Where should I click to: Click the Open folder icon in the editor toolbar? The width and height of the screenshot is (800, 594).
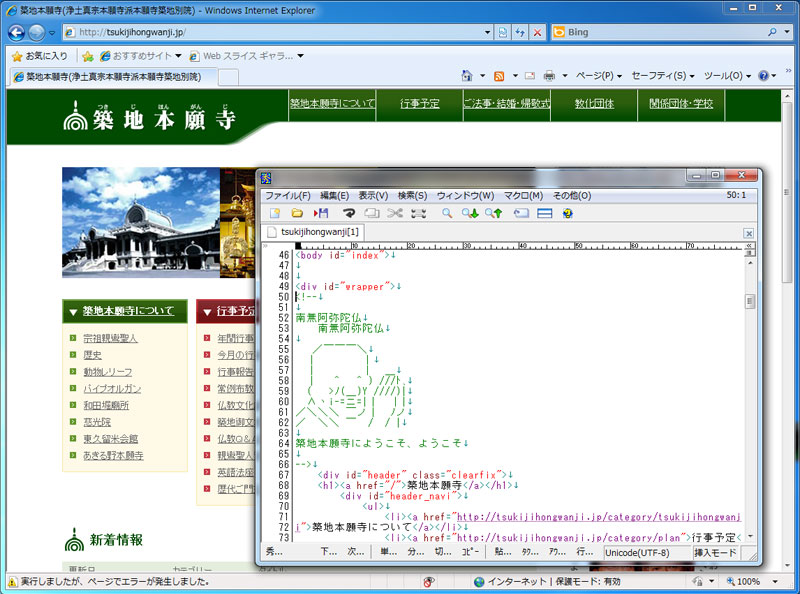[x=297, y=213]
